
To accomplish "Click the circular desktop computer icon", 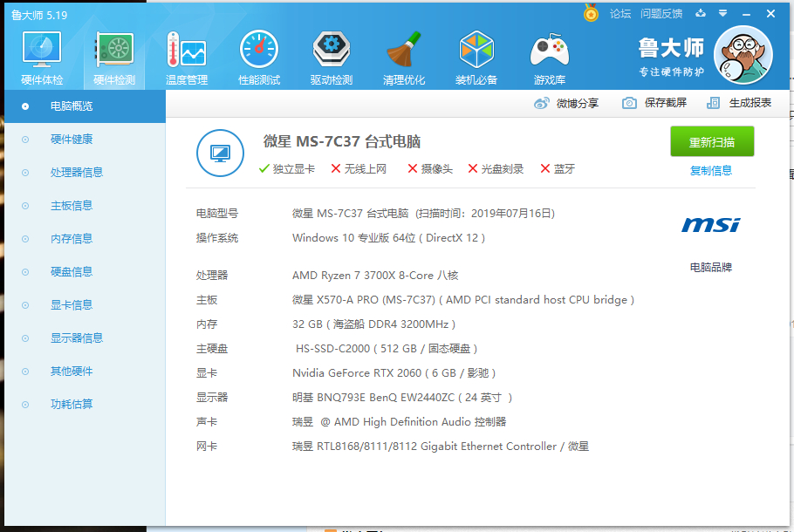I will (220, 153).
